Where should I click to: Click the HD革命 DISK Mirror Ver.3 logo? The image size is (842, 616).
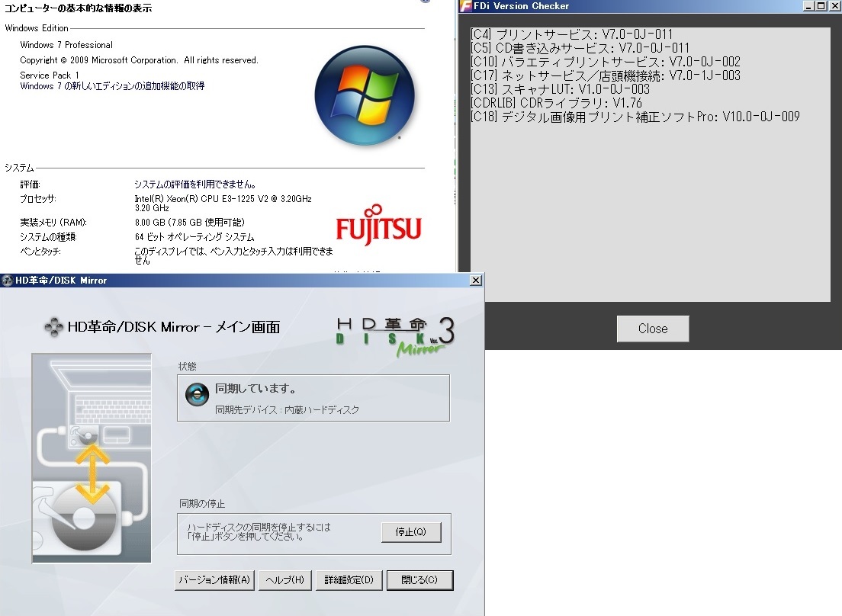coord(396,336)
